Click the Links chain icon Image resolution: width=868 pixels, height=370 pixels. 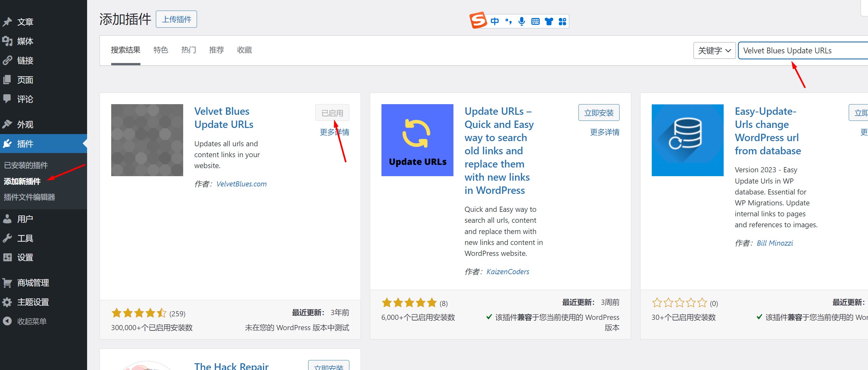7,61
